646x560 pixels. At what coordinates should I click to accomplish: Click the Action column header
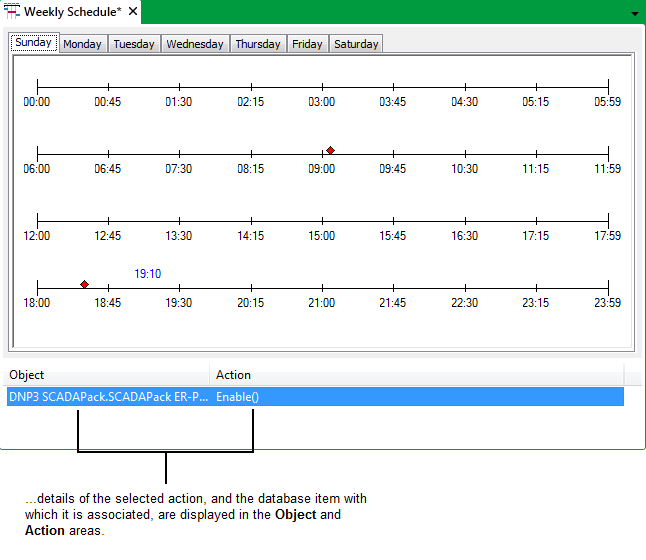point(417,375)
